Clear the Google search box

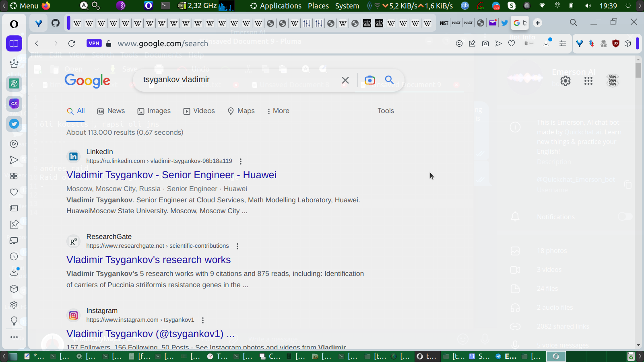(x=345, y=80)
